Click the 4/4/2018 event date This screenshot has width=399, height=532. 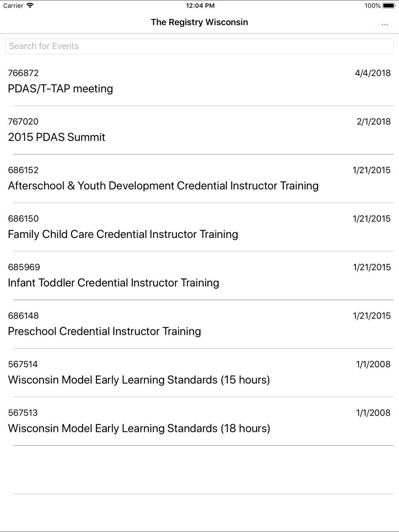pyautogui.click(x=373, y=73)
